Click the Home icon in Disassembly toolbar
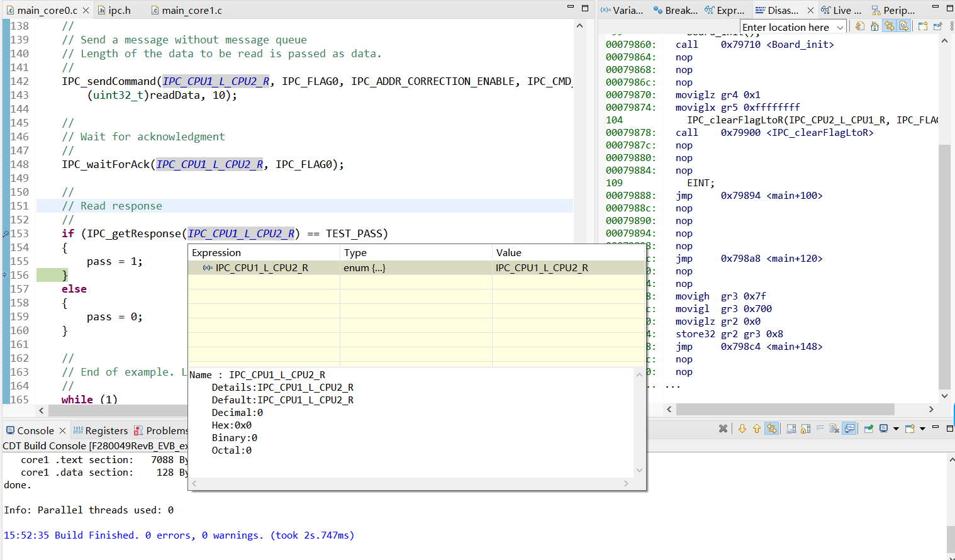 [x=874, y=26]
